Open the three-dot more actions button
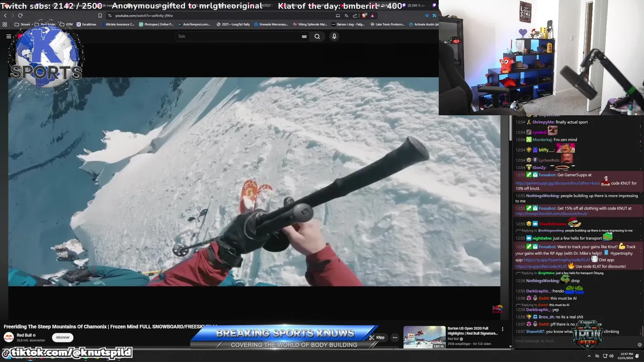 click(x=395, y=337)
